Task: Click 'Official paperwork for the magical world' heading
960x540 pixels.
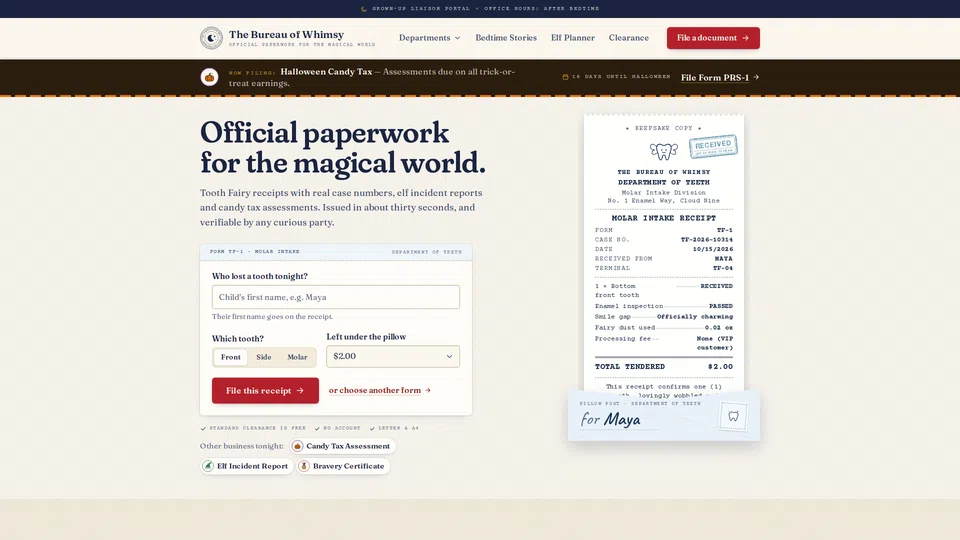Action: [343, 148]
